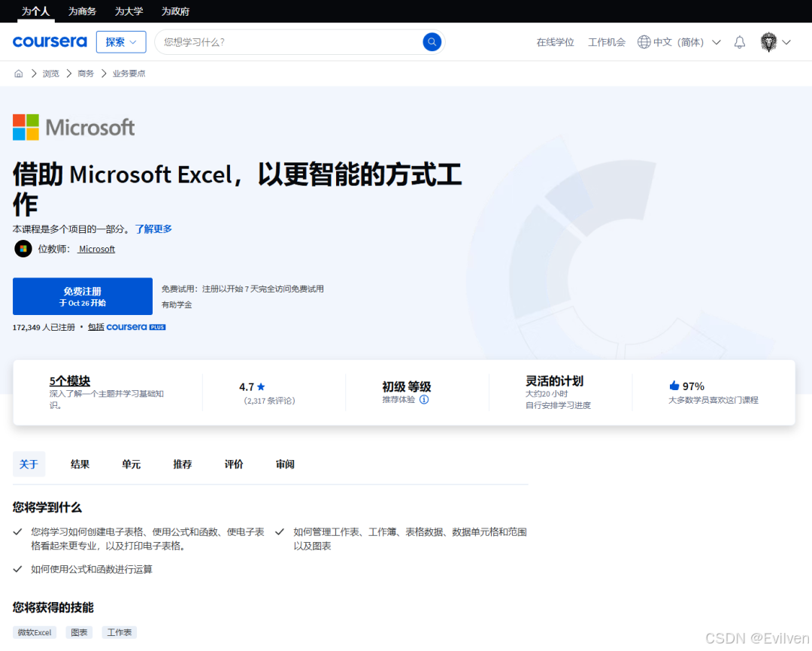Expand the profile menu chevron

tap(786, 42)
